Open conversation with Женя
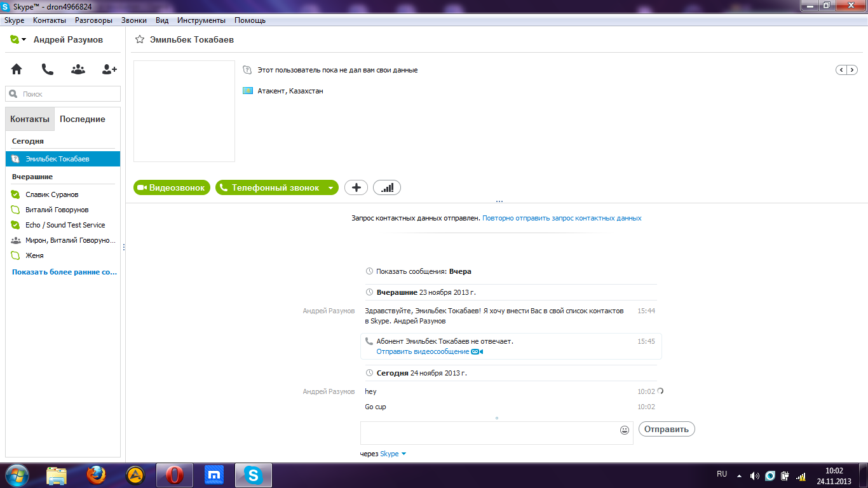This screenshot has height=488, width=868. 63,255
